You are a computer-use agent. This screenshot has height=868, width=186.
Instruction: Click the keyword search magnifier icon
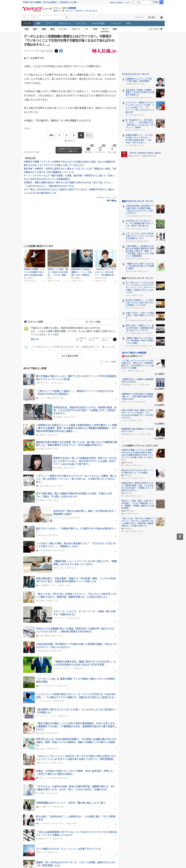coord(66,18)
